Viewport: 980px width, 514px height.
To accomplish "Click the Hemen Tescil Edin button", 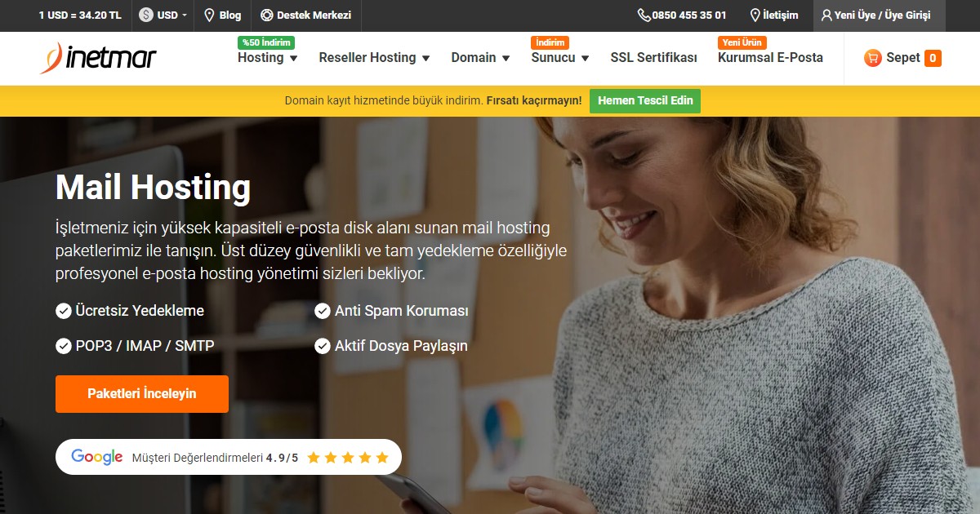I will pyautogui.click(x=645, y=101).
